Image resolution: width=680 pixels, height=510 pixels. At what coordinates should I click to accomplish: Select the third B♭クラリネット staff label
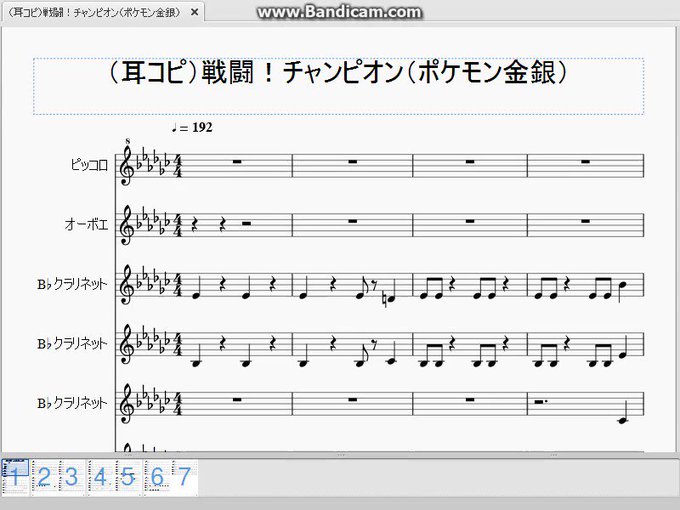coord(72,403)
